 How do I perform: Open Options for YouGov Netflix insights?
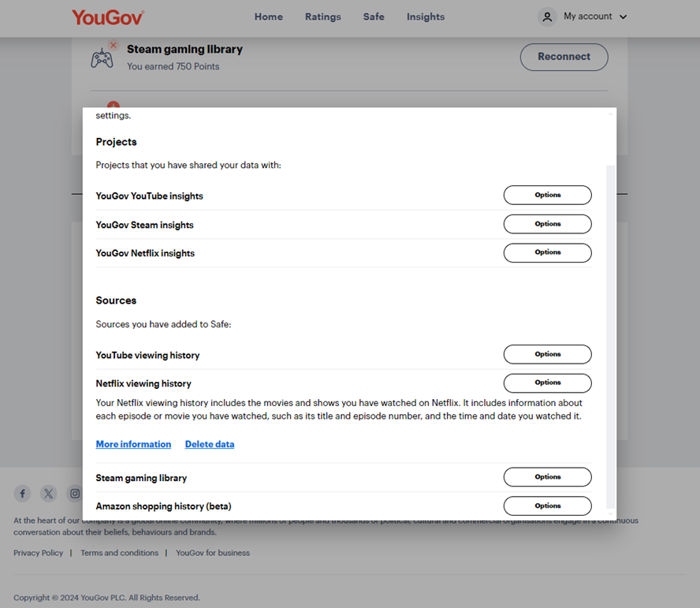(x=547, y=252)
